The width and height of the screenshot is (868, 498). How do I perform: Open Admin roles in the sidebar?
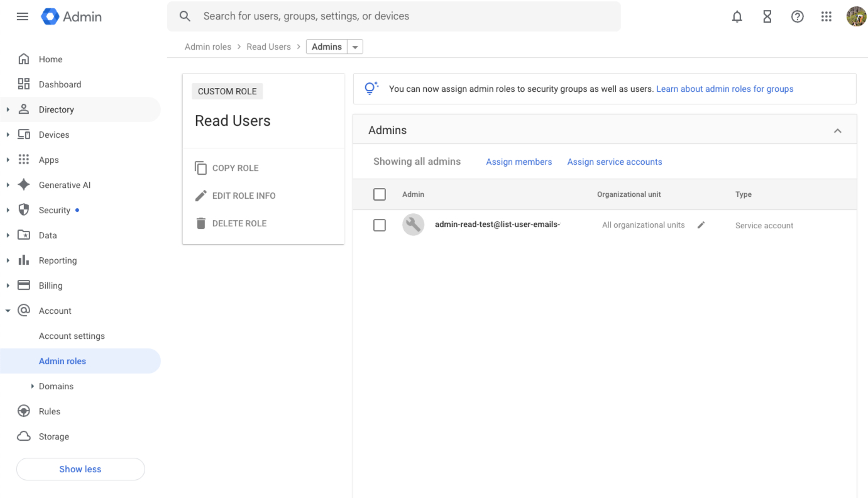tap(62, 361)
